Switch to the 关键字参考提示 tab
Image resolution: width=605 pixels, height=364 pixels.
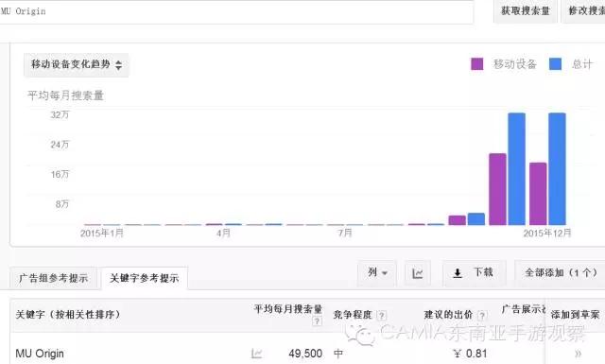pos(145,278)
